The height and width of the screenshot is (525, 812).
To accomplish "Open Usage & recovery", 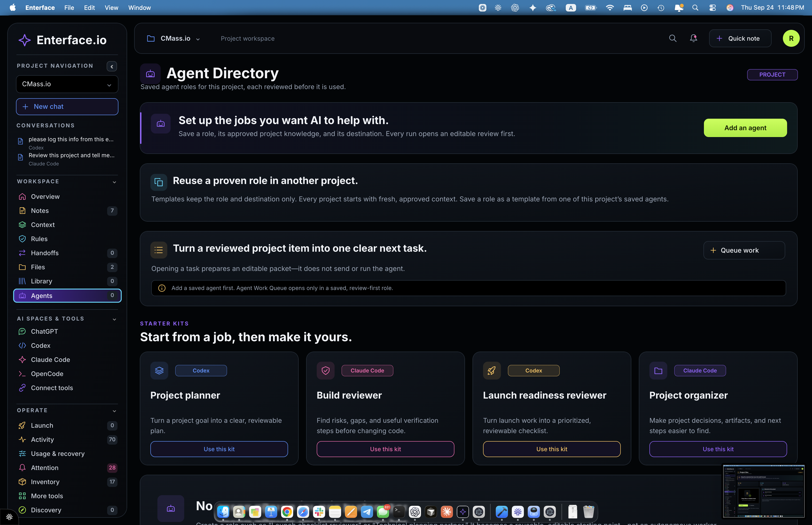I will pos(67,454).
